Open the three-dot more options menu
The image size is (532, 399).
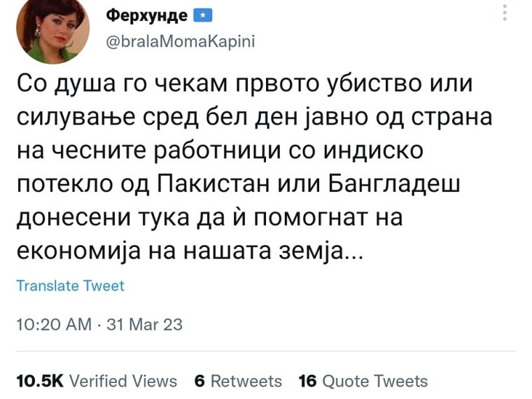[505, 13]
